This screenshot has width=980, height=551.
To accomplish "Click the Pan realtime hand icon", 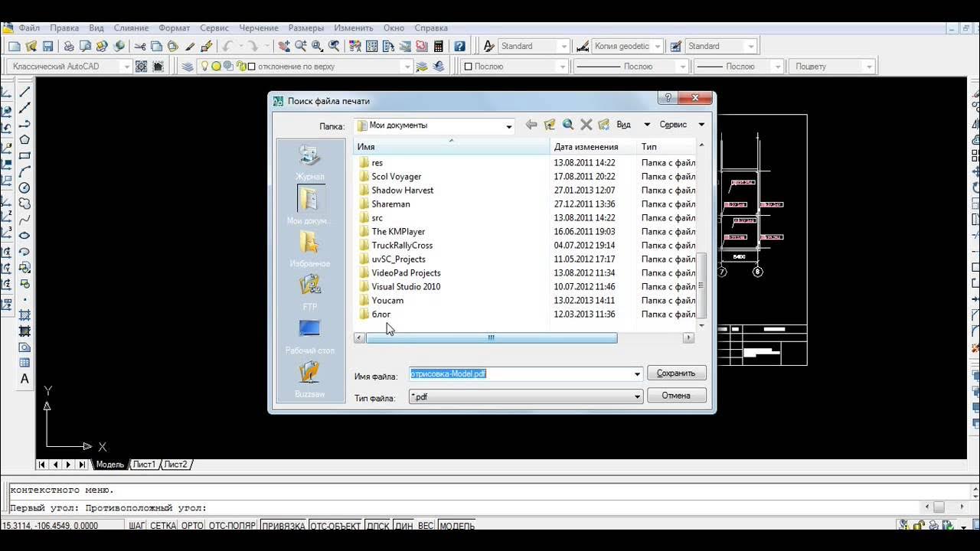I will (283, 47).
